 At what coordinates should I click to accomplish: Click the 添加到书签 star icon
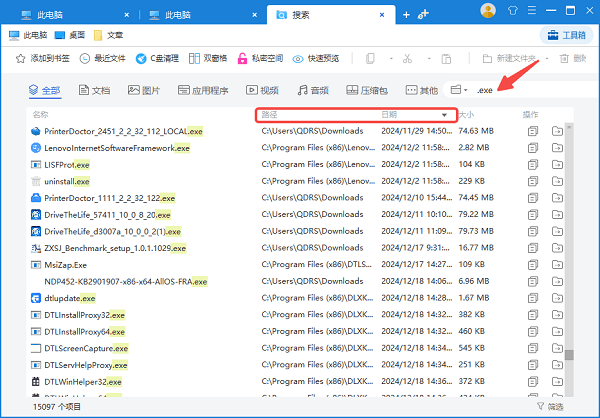[x=20, y=59]
